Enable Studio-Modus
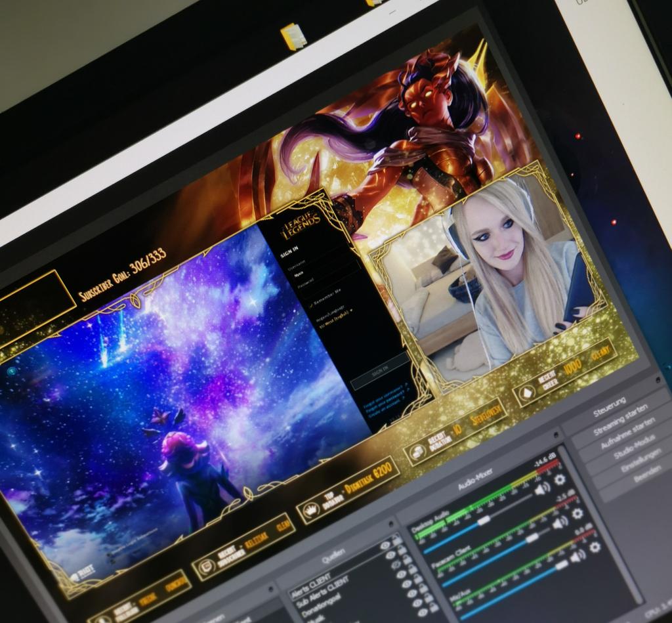This screenshot has width=672, height=623. click(635, 447)
